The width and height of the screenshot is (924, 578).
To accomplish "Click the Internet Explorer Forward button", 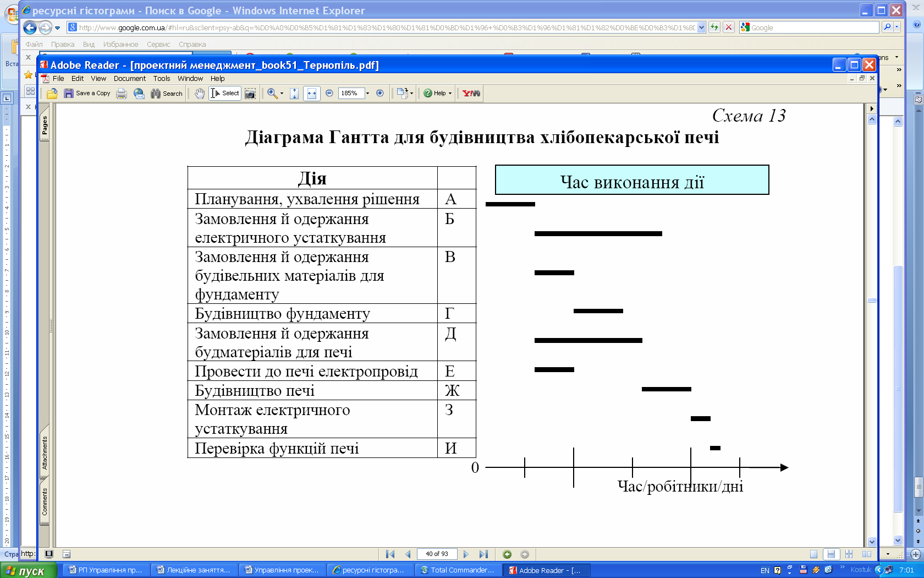I will 46,28.
